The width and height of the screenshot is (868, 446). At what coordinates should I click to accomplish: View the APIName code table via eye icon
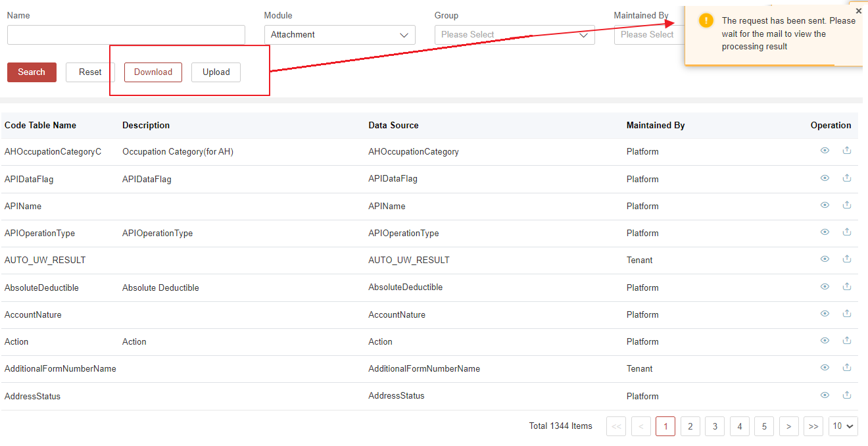point(825,205)
